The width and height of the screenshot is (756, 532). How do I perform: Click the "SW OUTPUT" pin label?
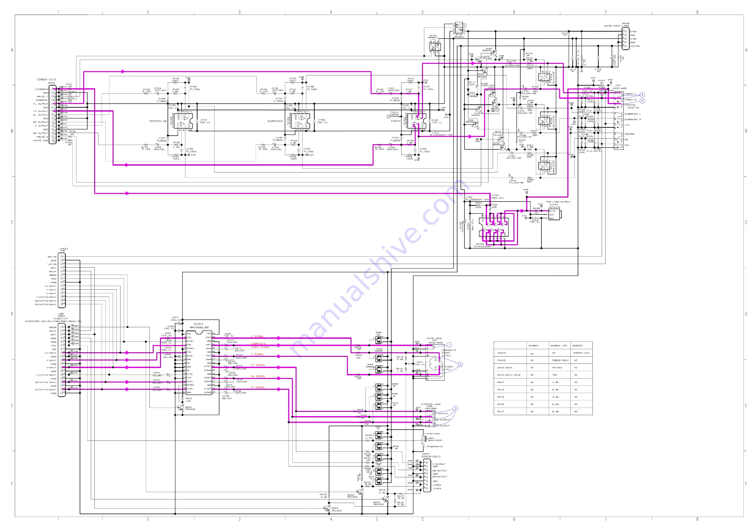click(x=40, y=133)
